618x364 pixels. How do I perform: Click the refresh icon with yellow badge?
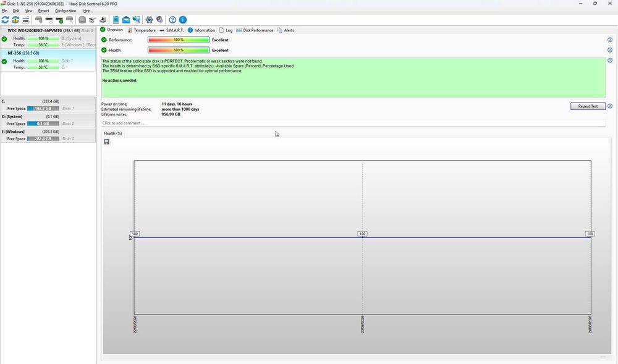[x=15, y=20]
